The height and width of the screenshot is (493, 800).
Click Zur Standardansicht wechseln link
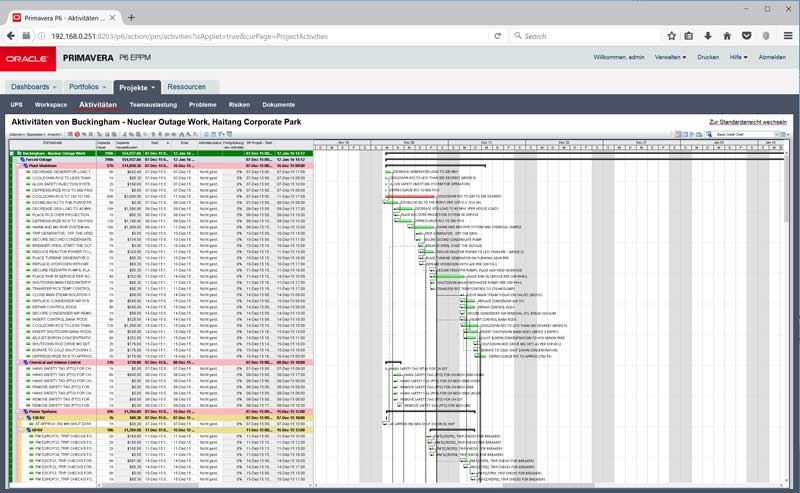748,122
